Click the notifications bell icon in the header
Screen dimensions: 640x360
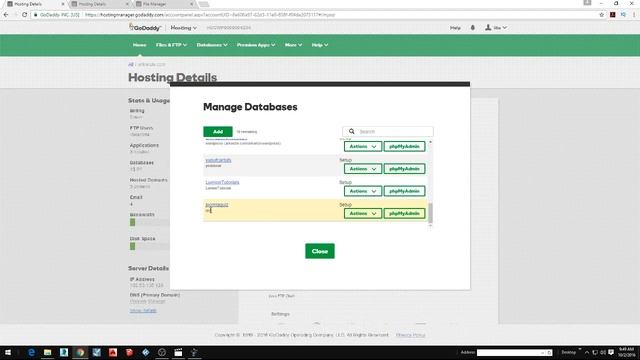[x=473, y=28]
